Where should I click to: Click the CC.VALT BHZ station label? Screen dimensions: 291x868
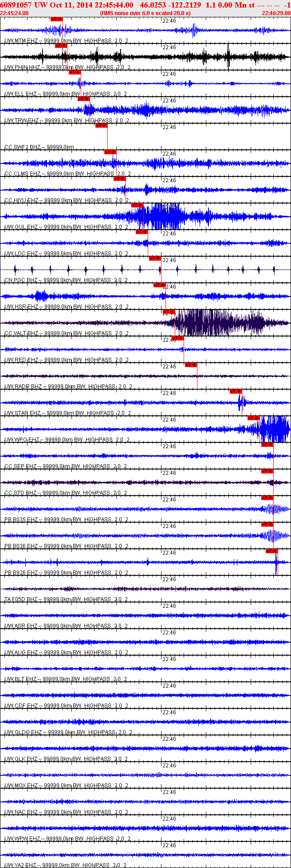point(21,333)
